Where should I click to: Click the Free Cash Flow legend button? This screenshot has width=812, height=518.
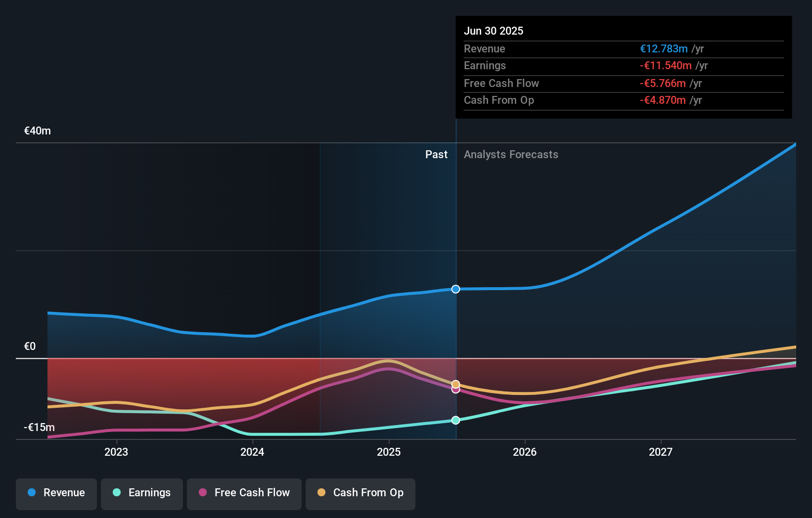(244, 493)
